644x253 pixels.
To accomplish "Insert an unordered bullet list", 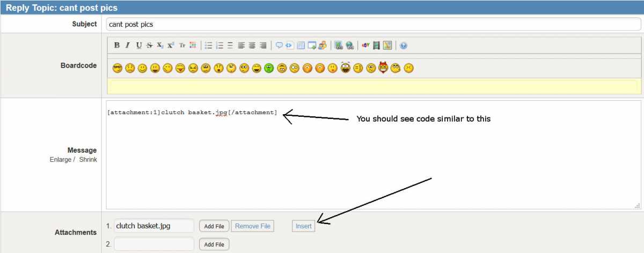I will [209, 46].
